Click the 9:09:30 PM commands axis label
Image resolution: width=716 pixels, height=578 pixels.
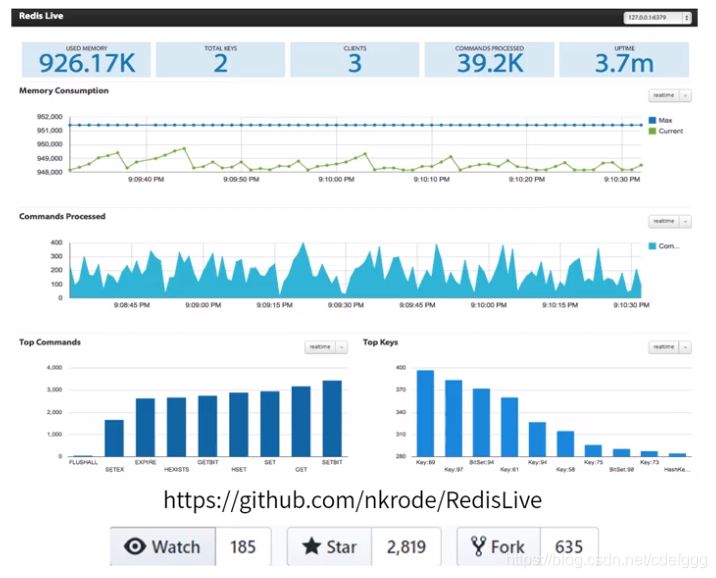click(x=346, y=305)
